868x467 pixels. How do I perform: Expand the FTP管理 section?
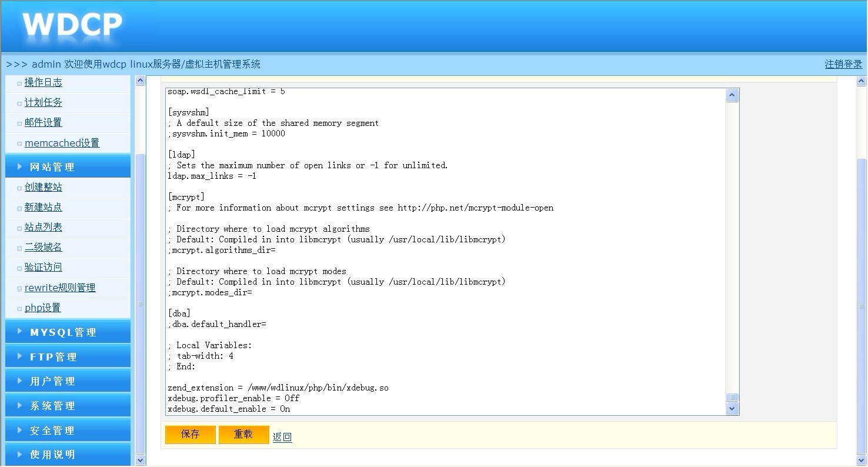(x=54, y=357)
